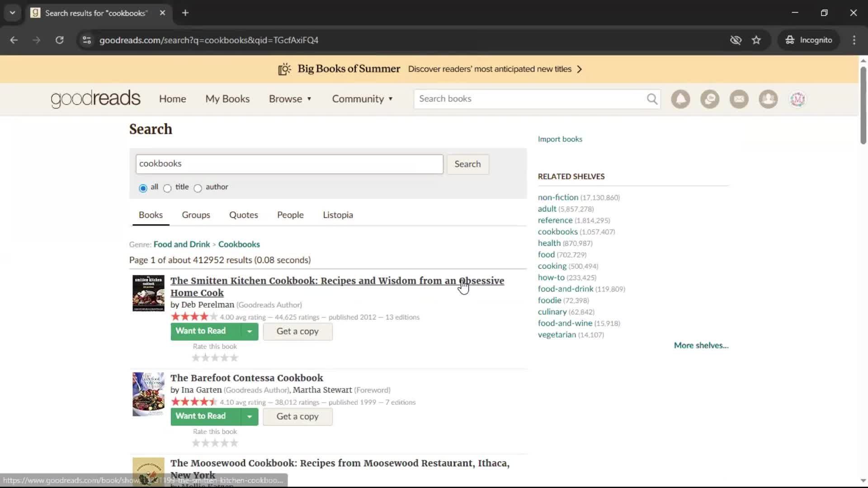Go back with the browser back arrow
Image resolution: width=868 pixels, height=488 pixels.
(14, 40)
